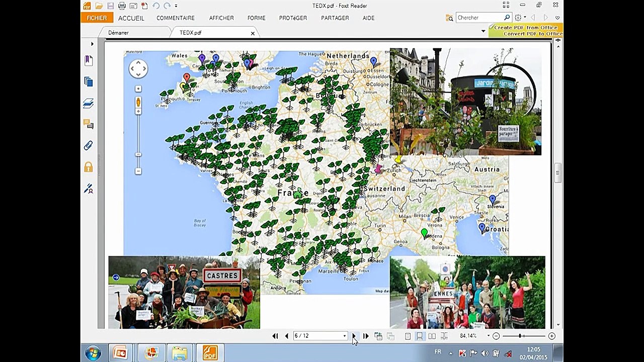Enable single page view mode
The height and width of the screenshot is (362, 644).
(x=408, y=336)
